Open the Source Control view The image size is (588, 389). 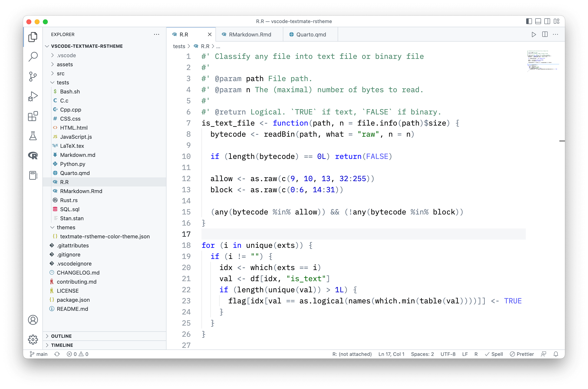click(x=33, y=76)
